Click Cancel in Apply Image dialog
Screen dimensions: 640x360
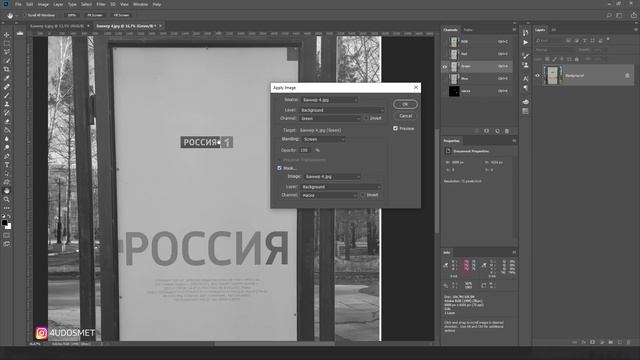405,116
